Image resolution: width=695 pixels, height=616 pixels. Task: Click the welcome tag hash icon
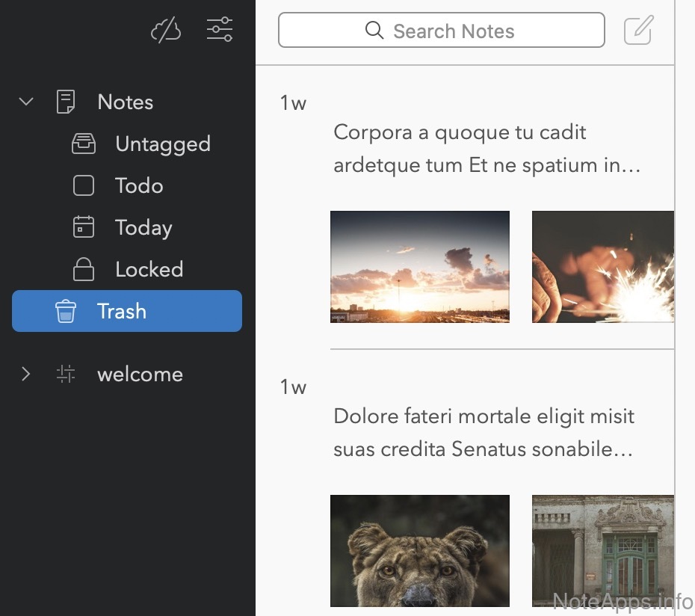[x=66, y=374]
